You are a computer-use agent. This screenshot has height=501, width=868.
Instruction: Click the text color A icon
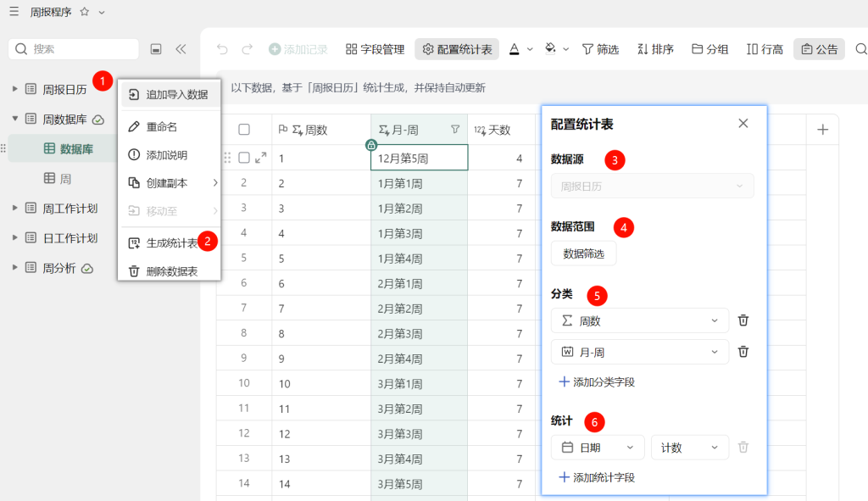point(515,49)
